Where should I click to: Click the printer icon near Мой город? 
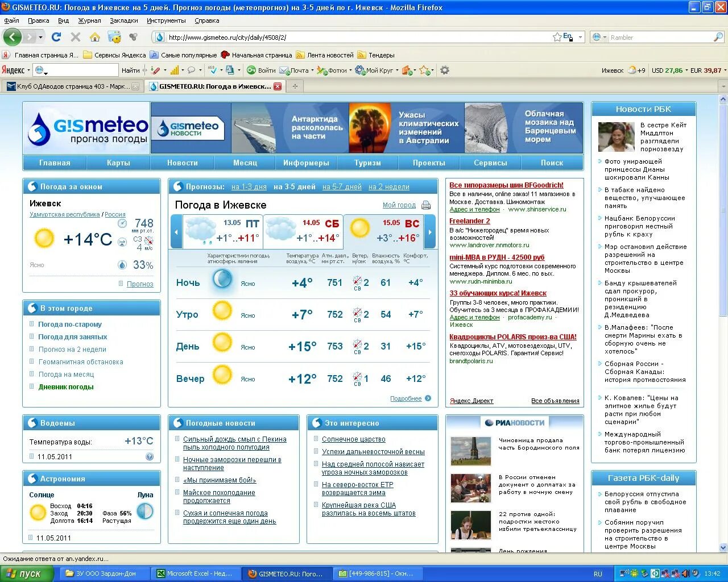[x=425, y=205]
